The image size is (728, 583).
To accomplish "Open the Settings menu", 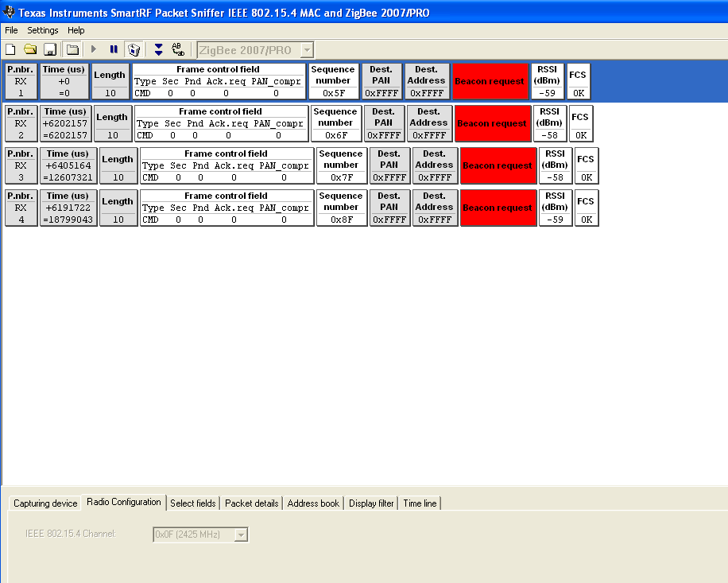I will coord(43,30).
